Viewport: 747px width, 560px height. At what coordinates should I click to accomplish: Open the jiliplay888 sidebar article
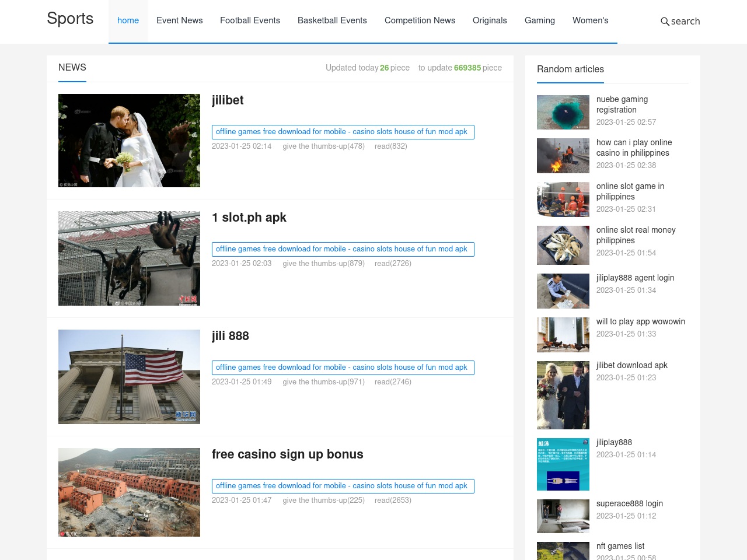coord(615,442)
